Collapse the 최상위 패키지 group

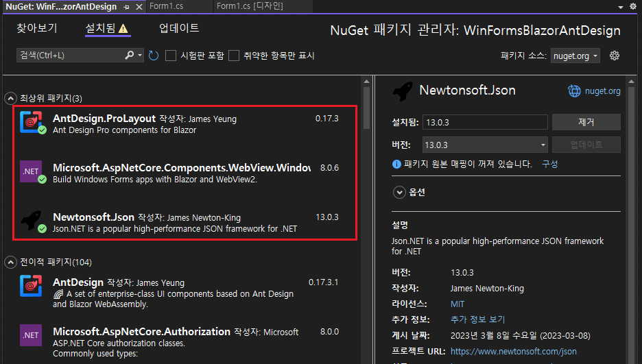pyautogui.click(x=10, y=98)
